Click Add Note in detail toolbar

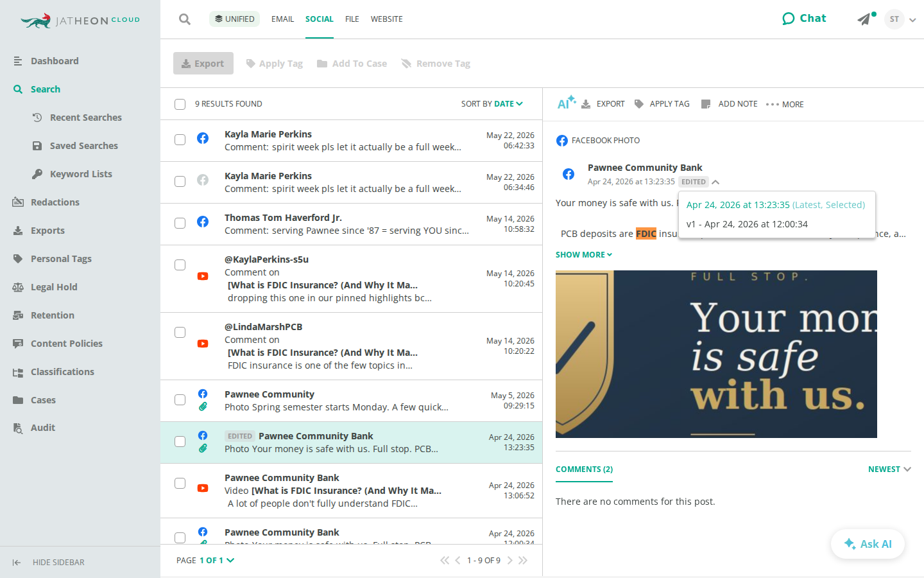point(730,104)
